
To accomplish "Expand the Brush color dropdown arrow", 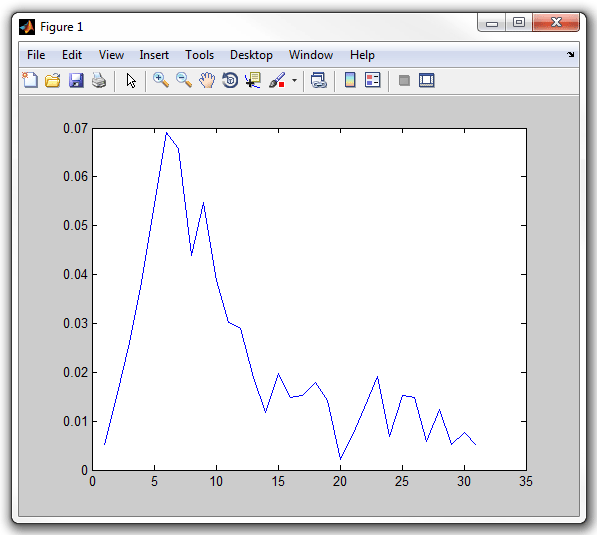I will (x=294, y=80).
